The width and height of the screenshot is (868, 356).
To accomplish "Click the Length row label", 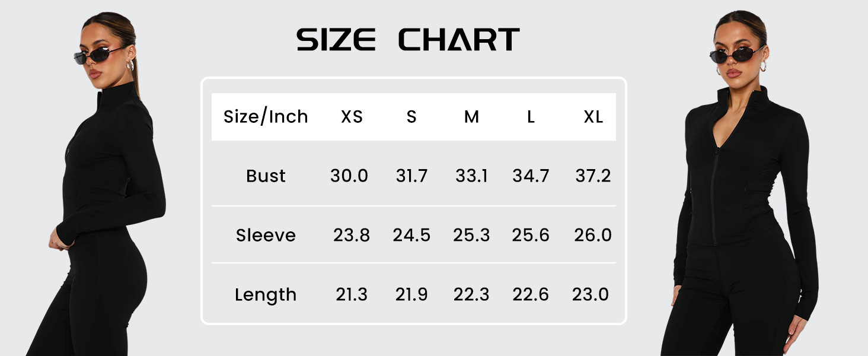I will pyautogui.click(x=266, y=295).
